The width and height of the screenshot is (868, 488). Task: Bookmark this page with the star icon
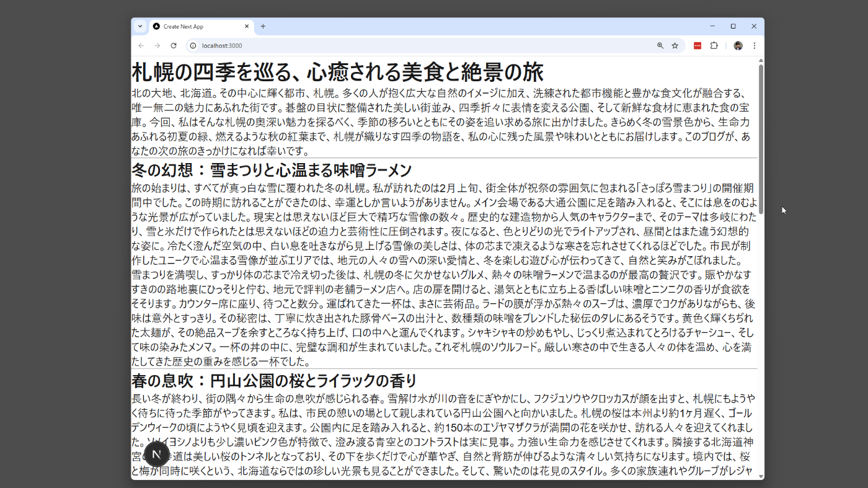675,45
